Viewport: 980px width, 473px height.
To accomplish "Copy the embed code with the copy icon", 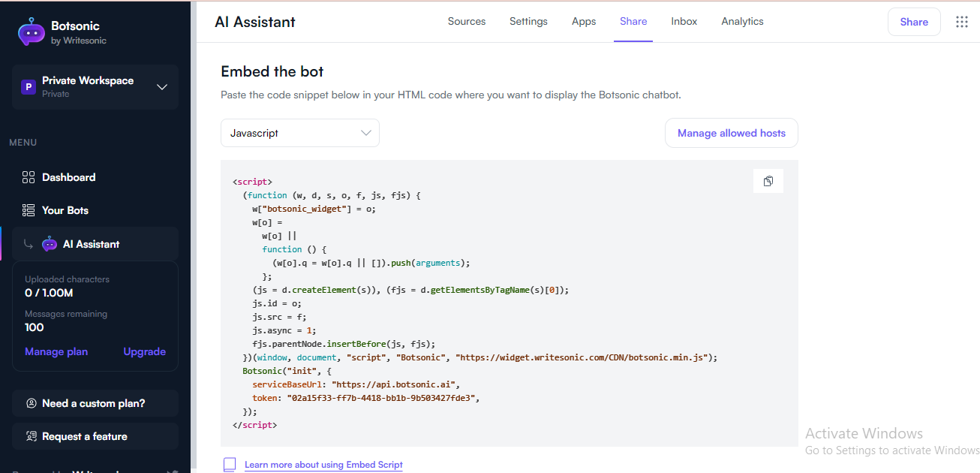I will pos(768,181).
